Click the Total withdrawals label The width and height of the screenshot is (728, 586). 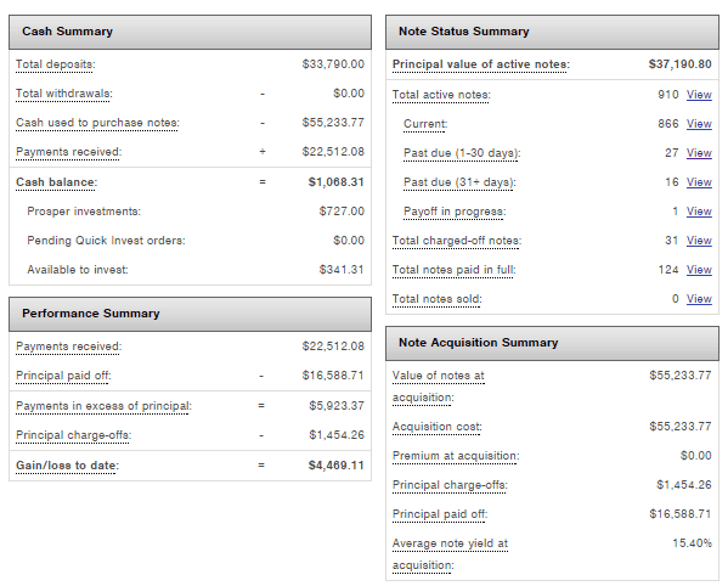coord(64,93)
